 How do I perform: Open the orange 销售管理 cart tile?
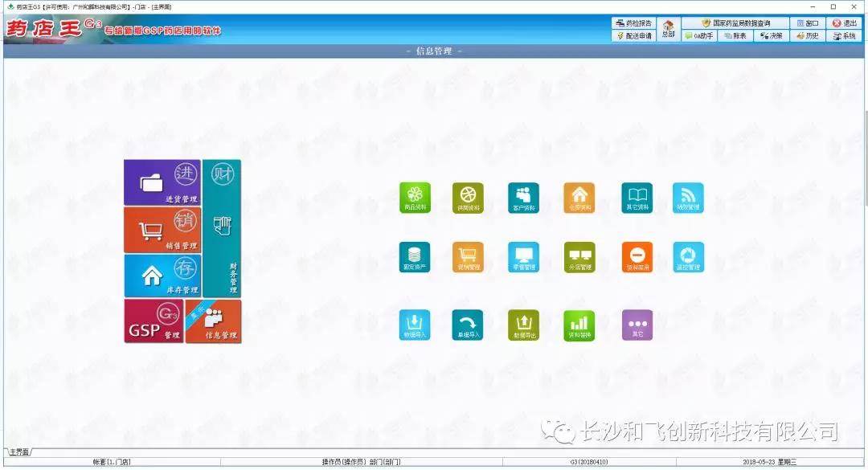pos(162,230)
